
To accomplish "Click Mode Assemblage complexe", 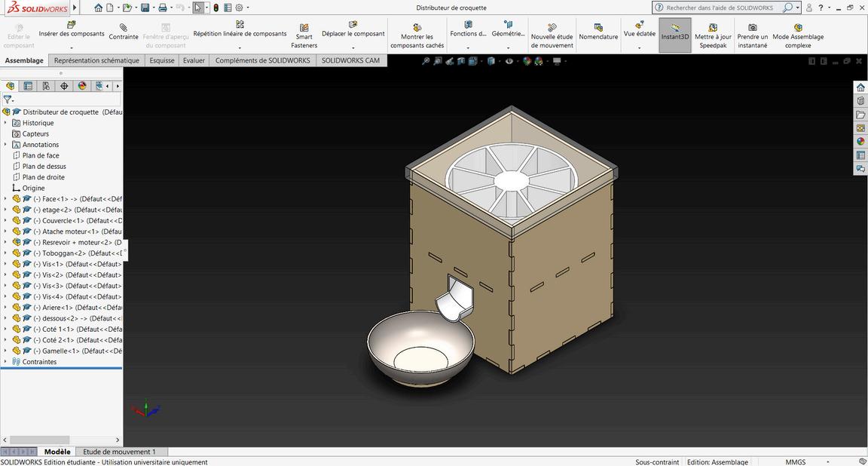I will click(798, 36).
